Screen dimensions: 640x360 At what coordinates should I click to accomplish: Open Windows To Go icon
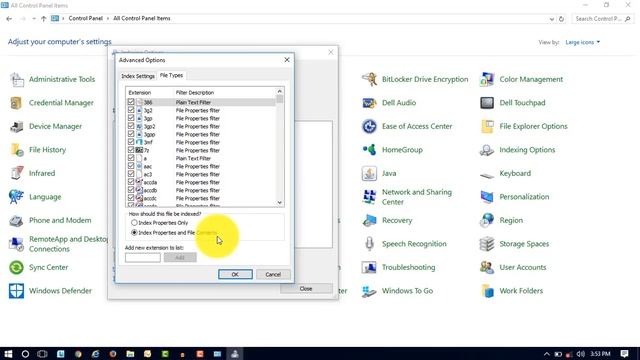[x=369, y=291]
